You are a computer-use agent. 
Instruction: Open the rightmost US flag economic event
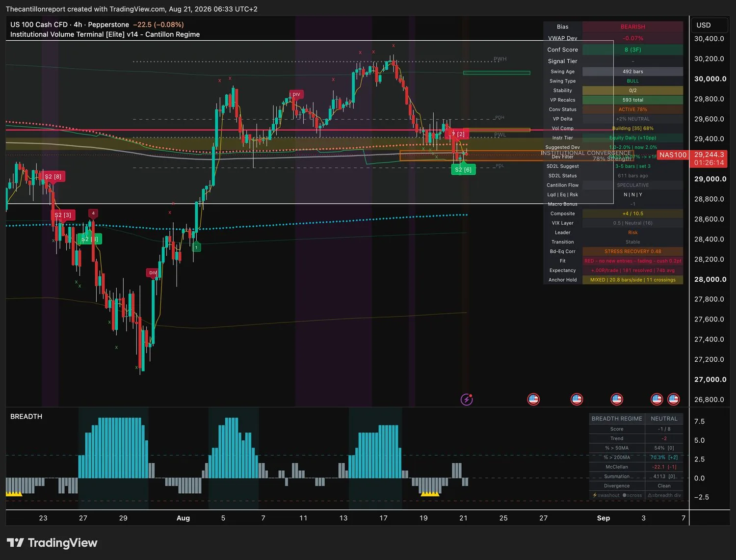[x=674, y=400]
